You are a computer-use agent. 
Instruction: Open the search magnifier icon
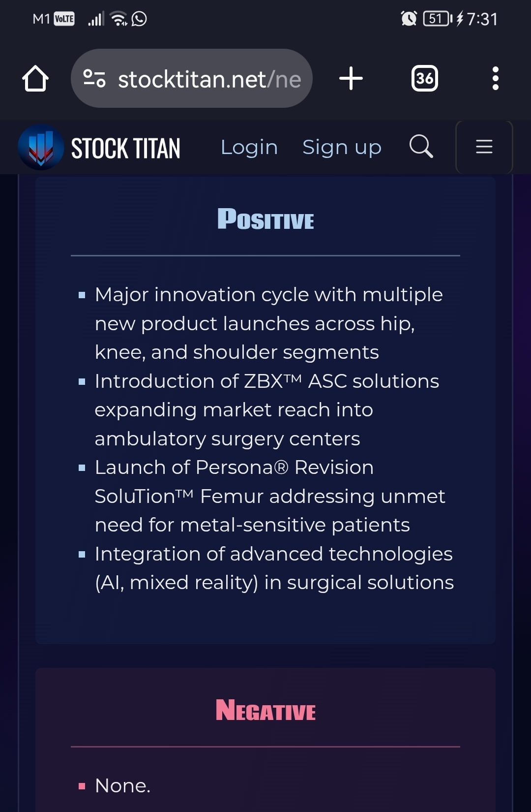421,147
